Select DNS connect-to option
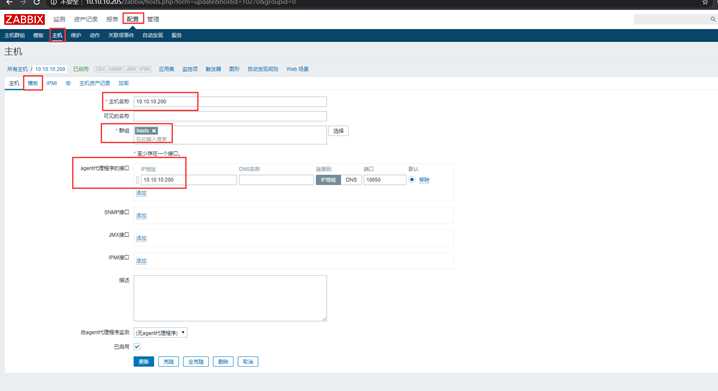Image resolution: width=718 pixels, height=391 pixels. (351, 180)
